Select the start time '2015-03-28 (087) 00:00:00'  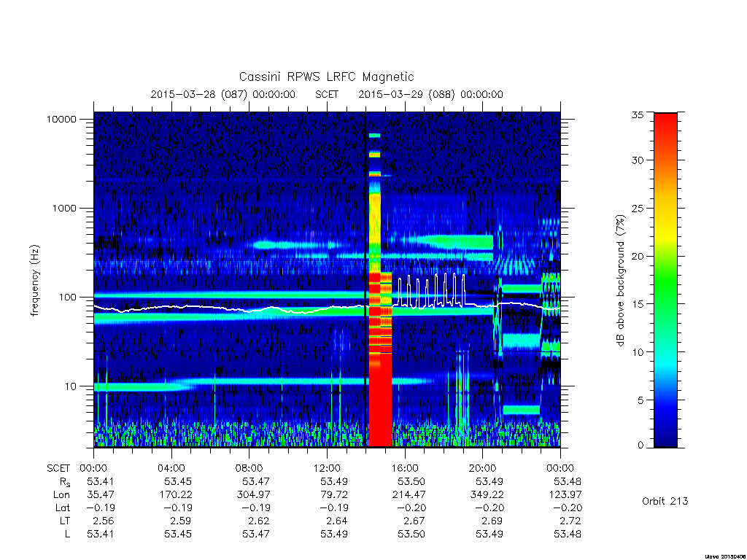[x=223, y=94]
